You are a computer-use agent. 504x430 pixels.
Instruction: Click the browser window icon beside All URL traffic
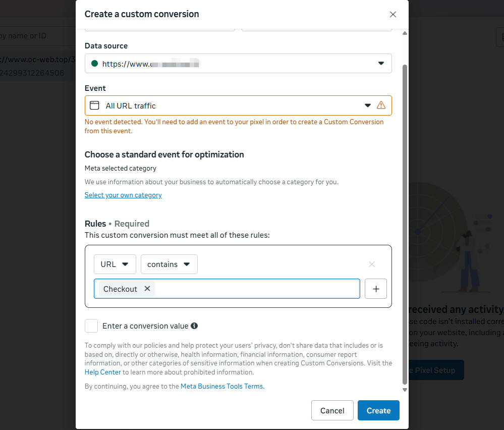tap(94, 105)
